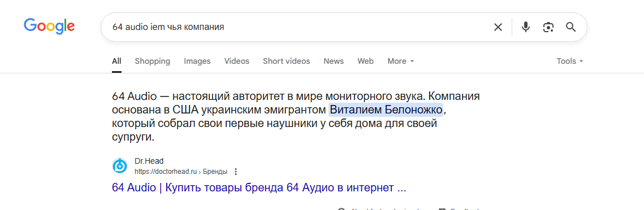Open three-dot menu next to doctorhead.ru

point(236,171)
